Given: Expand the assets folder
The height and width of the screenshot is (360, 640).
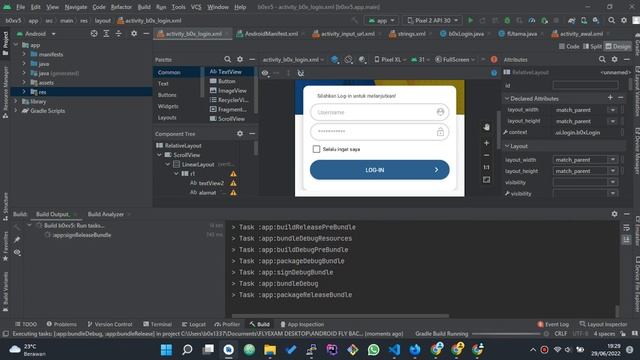Looking at the screenshot, I should [x=24, y=82].
